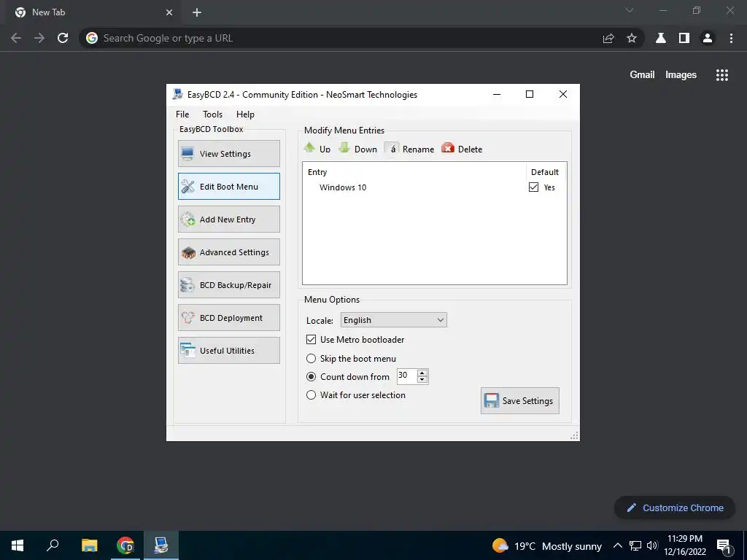Bookmark this tab with the star icon
Screen dimensions: 747x560
pos(632,38)
